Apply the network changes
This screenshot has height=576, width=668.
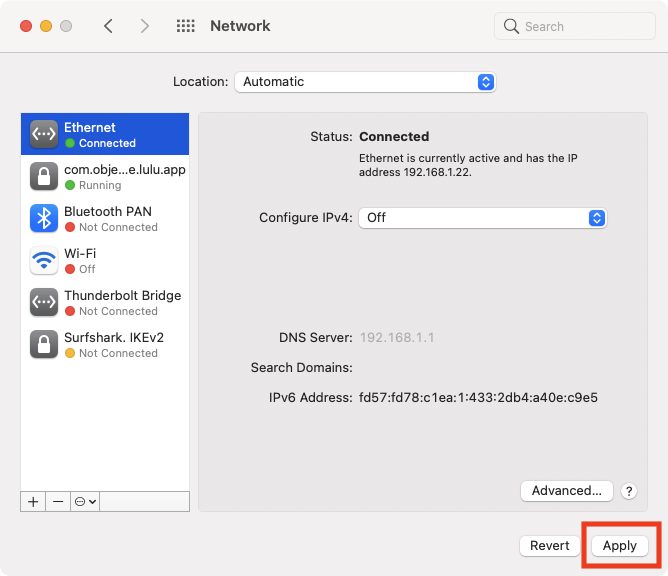pos(620,546)
